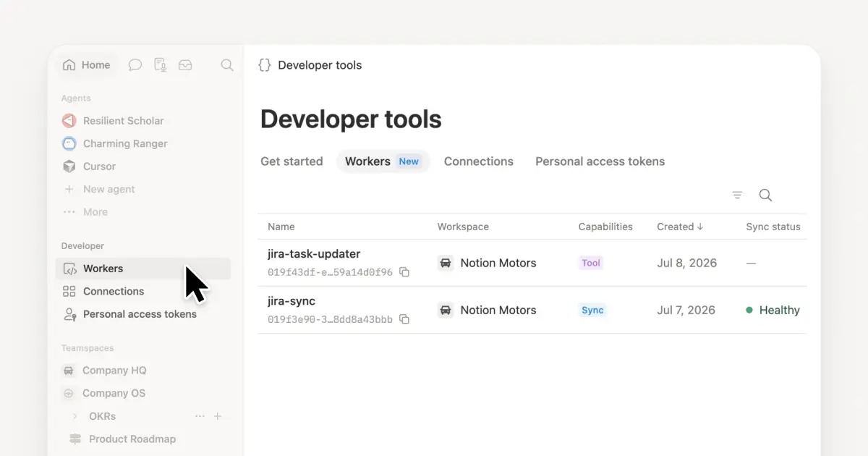Open the table filter icon
This screenshot has width=868, height=456.
[x=737, y=195]
